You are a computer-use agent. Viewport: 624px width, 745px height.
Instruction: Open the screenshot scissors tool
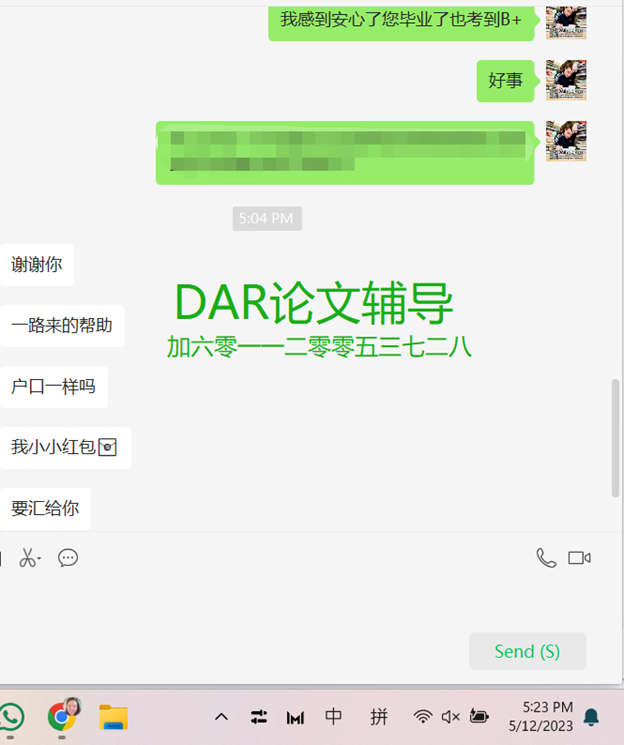click(x=27, y=558)
